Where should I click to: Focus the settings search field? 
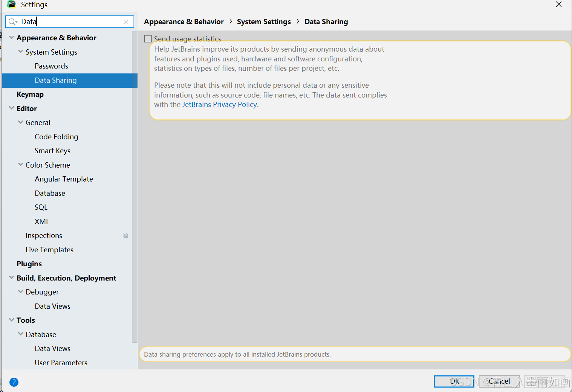pos(70,22)
